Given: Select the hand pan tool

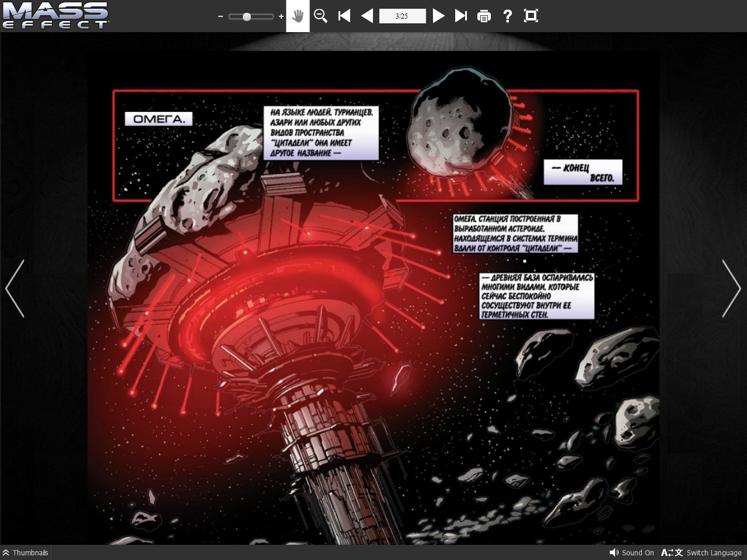Looking at the screenshot, I should [298, 16].
